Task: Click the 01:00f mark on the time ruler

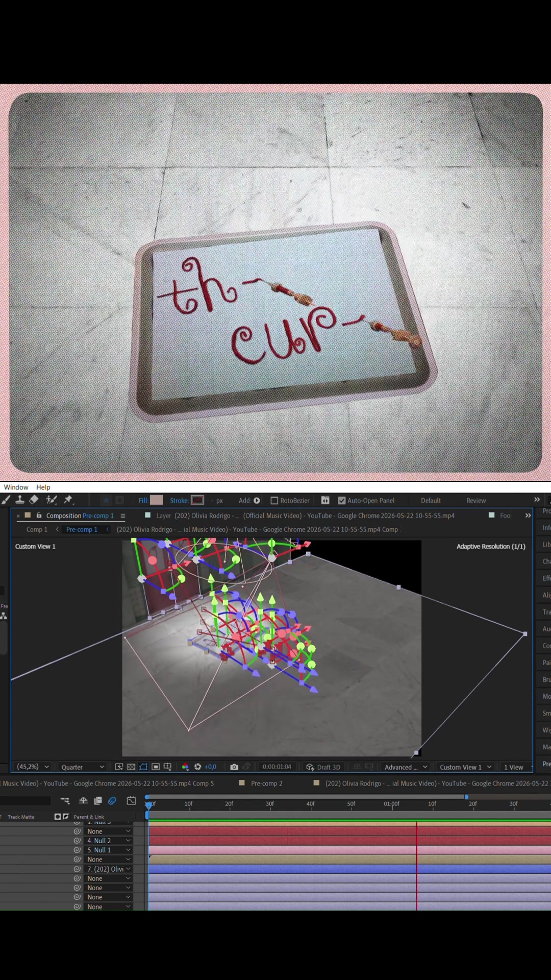Action: click(391, 803)
